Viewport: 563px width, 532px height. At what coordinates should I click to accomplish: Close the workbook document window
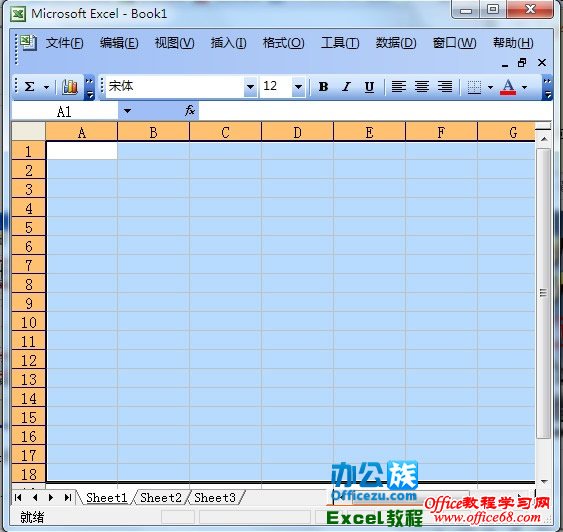coord(542,63)
